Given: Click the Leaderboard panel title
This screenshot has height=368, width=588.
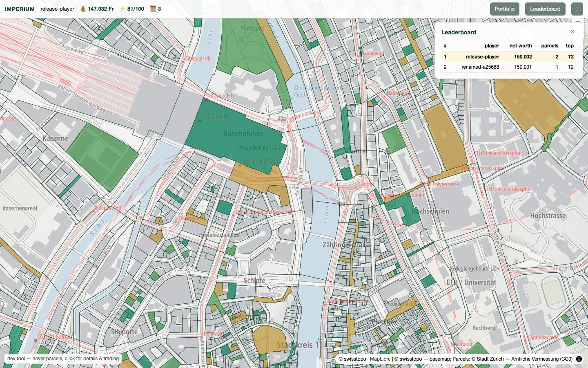Looking at the screenshot, I should click(459, 32).
